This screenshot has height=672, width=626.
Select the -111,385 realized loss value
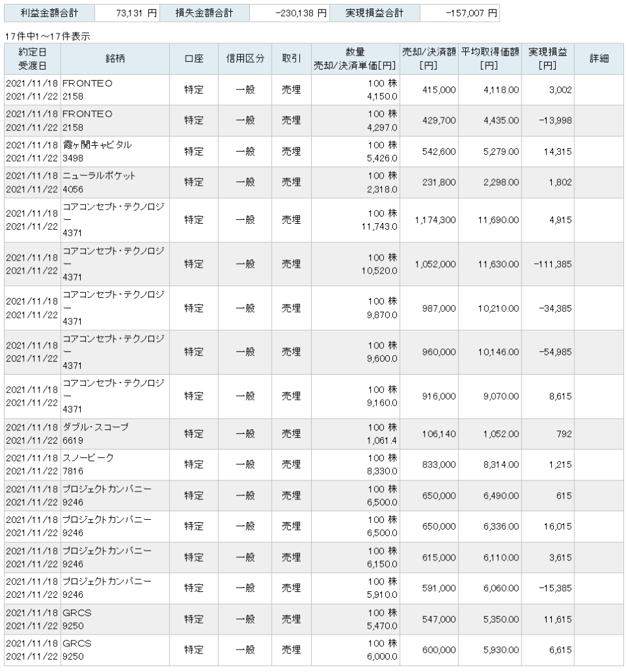pyautogui.click(x=553, y=264)
